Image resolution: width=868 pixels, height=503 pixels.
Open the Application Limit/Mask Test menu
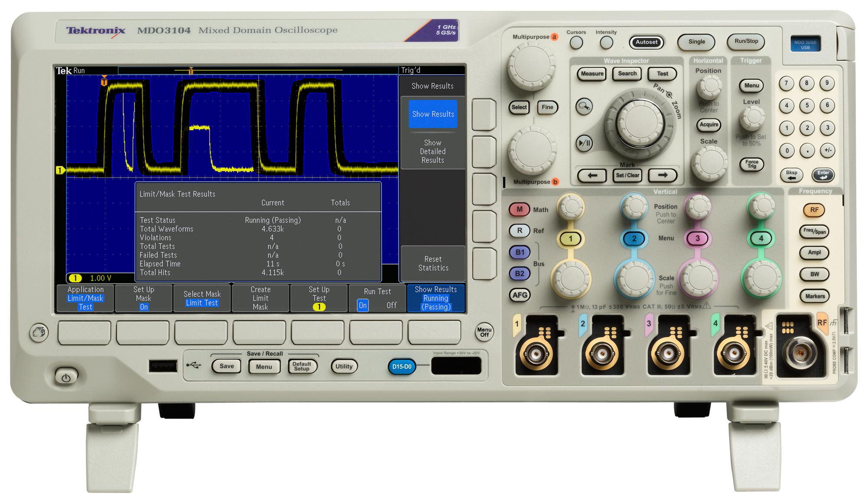pyautogui.click(x=85, y=298)
